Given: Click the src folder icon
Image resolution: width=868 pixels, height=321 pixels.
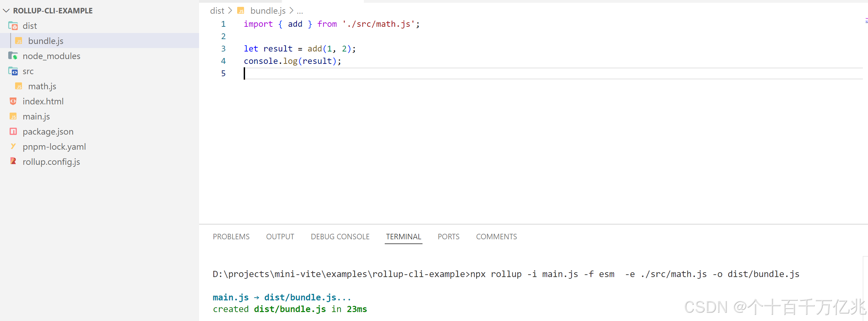Looking at the screenshot, I should [x=13, y=71].
